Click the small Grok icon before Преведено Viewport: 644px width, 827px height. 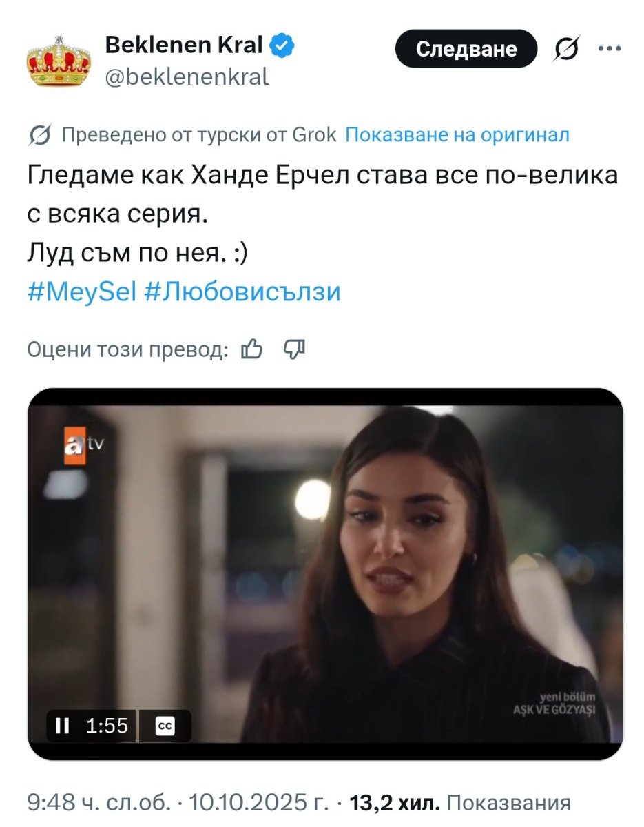coord(40,135)
